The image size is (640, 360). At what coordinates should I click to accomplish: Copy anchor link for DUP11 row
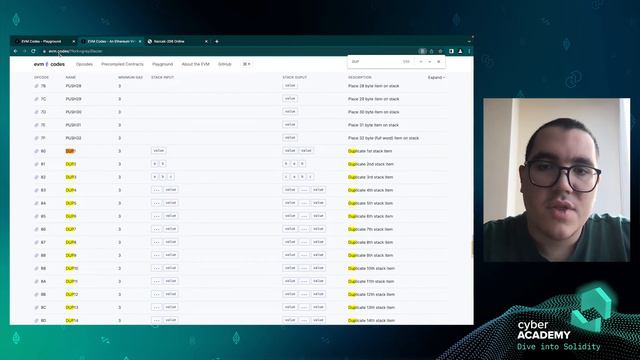[36, 282]
